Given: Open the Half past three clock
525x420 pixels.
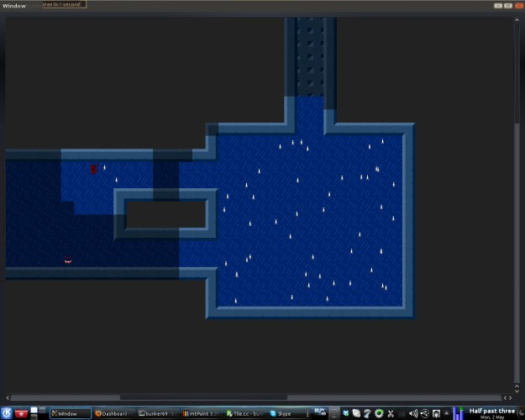Looking at the screenshot, I should [x=491, y=413].
